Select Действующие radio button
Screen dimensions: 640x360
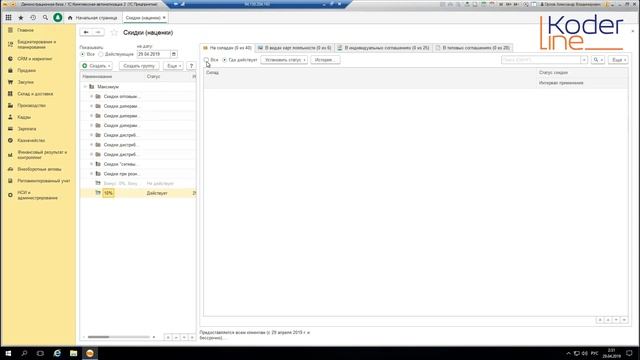pos(101,54)
